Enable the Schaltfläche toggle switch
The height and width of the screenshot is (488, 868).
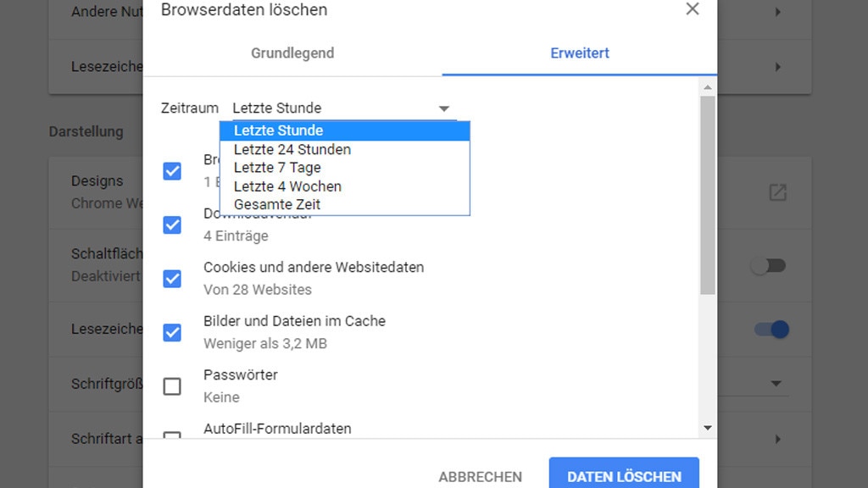770,266
